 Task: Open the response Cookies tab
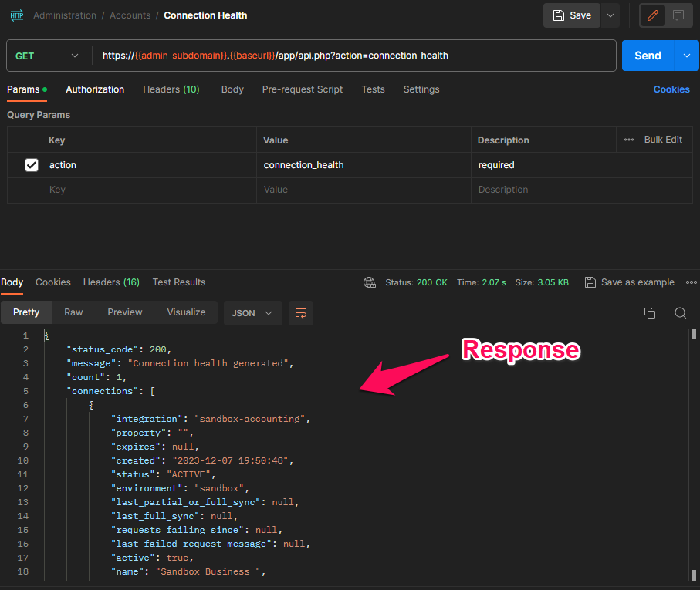[53, 282]
